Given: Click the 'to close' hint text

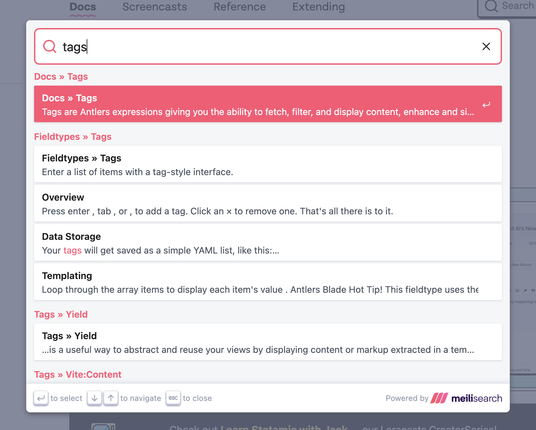Looking at the screenshot, I should (x=197, y=398).
